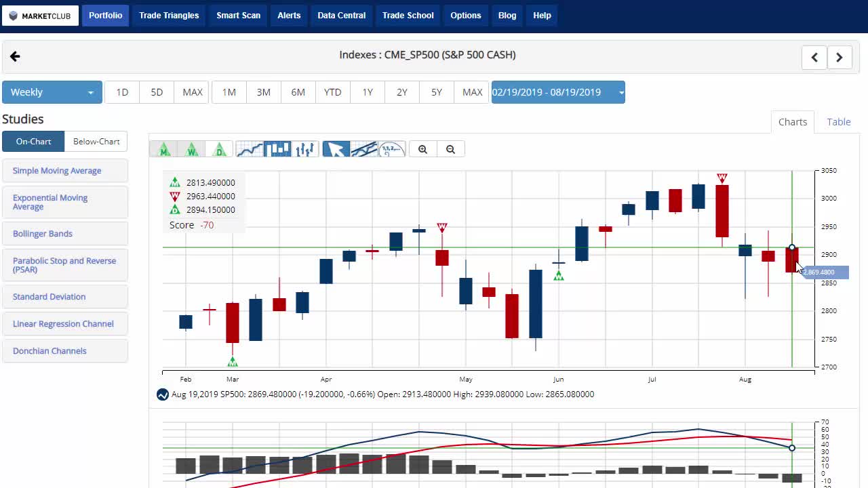
Task: Go to next symbol chevron
Action: 840,58
